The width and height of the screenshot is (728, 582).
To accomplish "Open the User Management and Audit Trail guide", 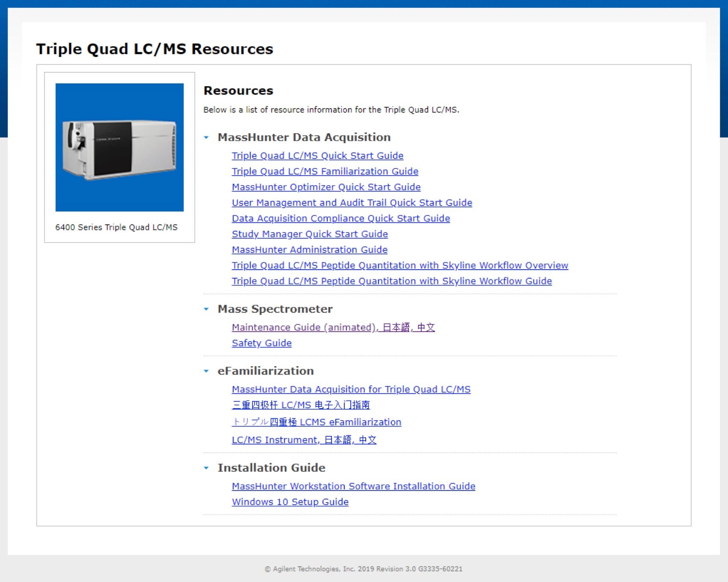I will click(x=352, y=203).
